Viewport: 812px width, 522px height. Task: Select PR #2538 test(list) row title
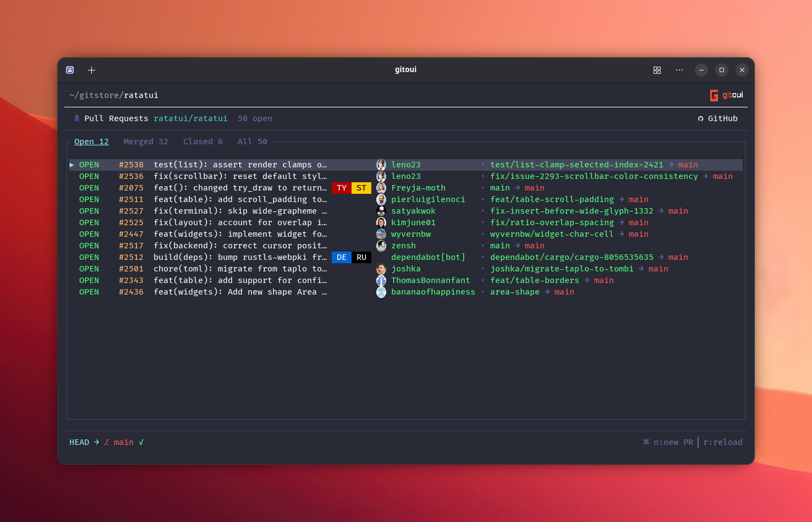pos(240,165)
